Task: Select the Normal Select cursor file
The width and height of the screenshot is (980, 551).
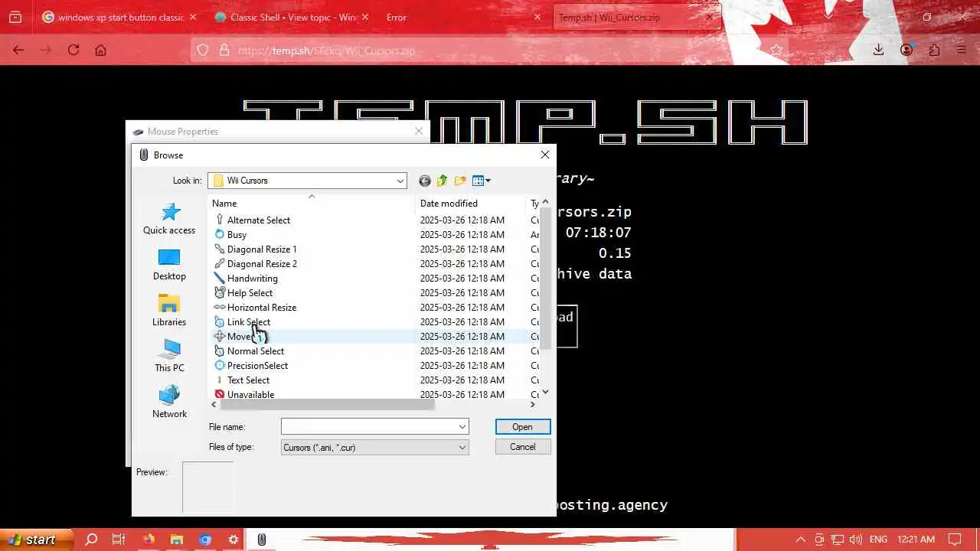Action: tap(256, 351)
